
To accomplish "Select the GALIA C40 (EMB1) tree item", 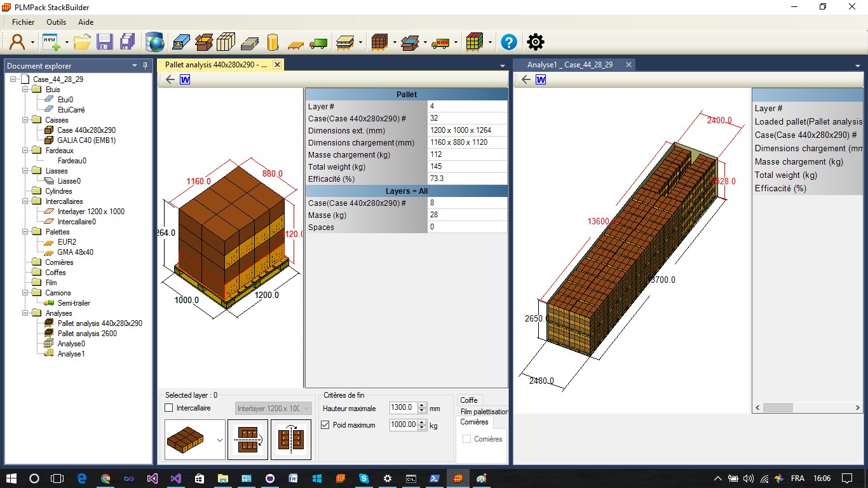I will (x=86, y=140).
